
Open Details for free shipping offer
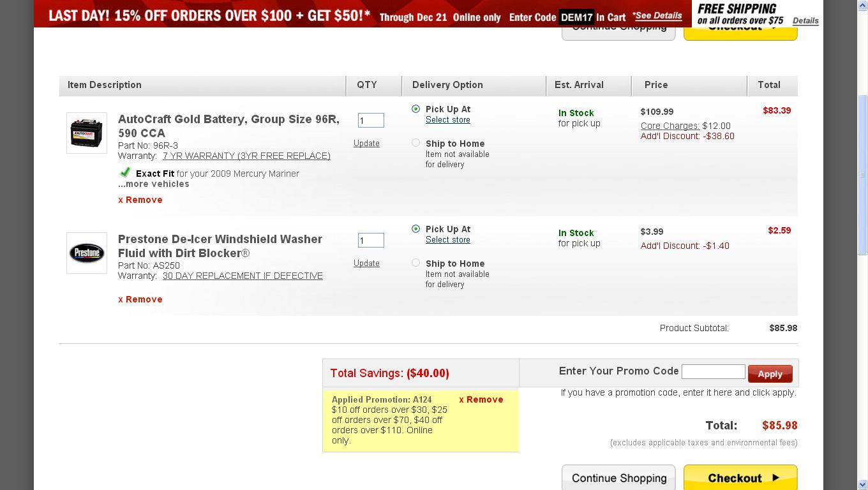point(805,20)
